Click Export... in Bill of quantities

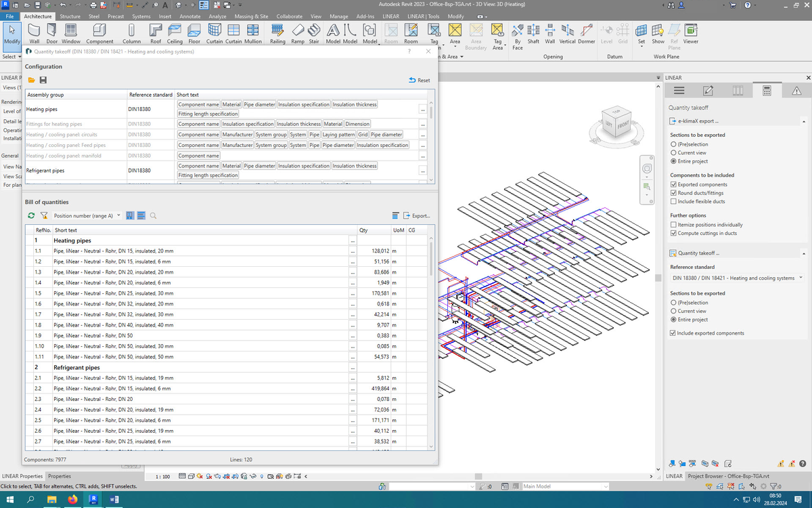pos(416,215)
